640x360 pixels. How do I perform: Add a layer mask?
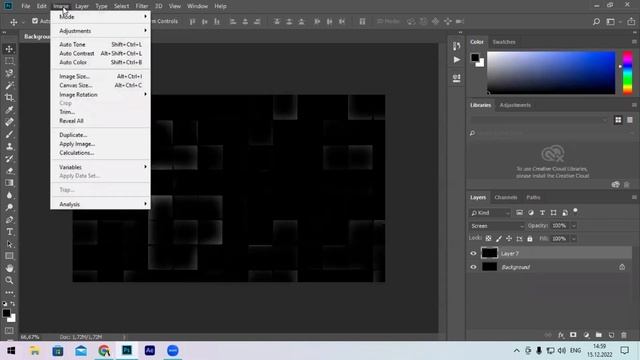pyautogui.click(x=573, y=335)
